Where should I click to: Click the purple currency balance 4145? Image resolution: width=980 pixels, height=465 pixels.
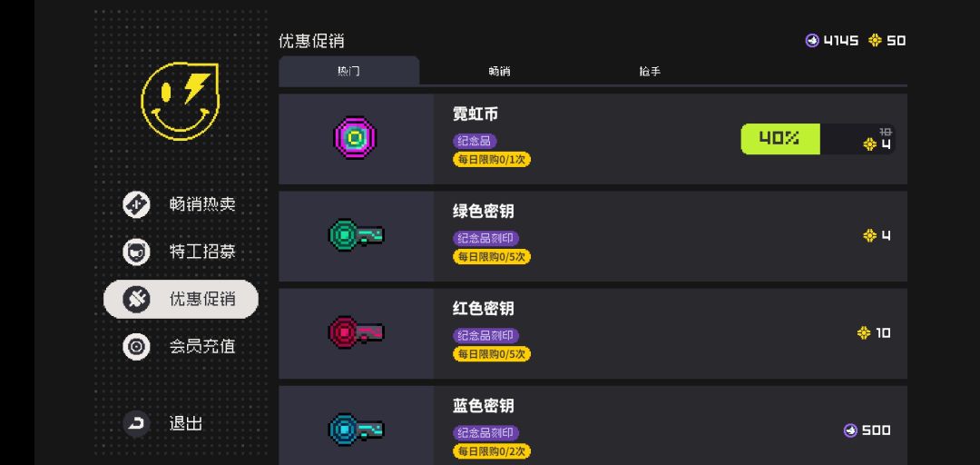pyautogui.click(x=831, y=41)
